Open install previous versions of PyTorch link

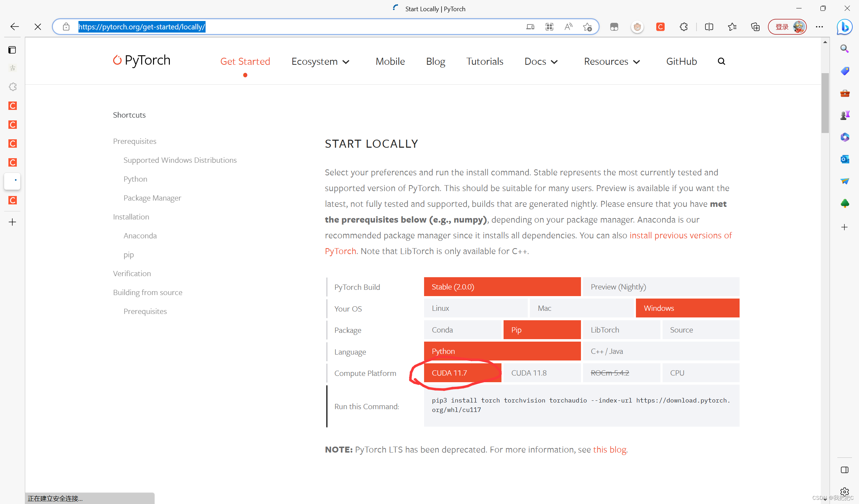[681, 235]
